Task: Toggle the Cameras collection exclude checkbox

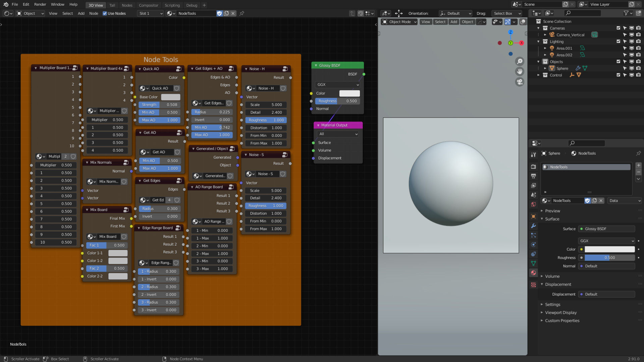Action: click(x=618, y=28)
